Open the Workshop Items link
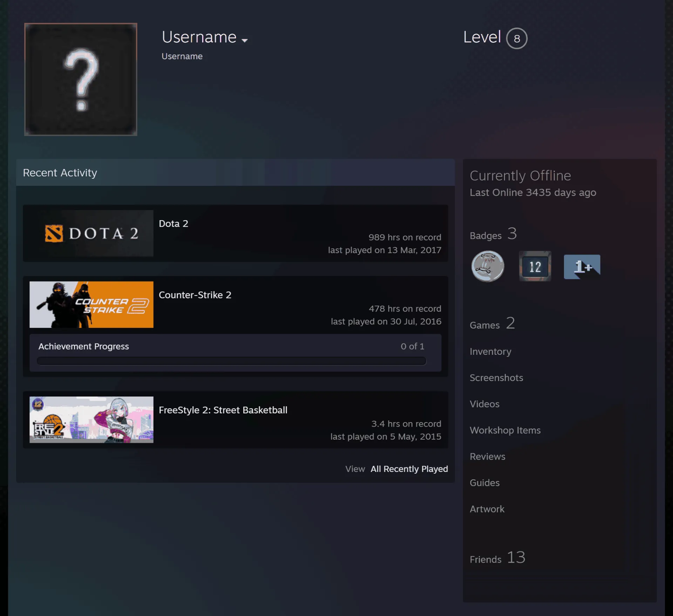This screenshot has width=673, height=616. (x=505, y=430)
